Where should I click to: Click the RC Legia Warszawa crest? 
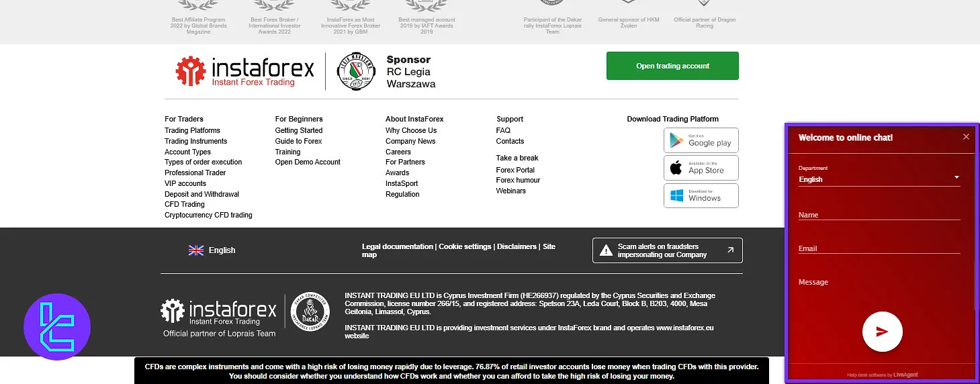tap(356, 71)
